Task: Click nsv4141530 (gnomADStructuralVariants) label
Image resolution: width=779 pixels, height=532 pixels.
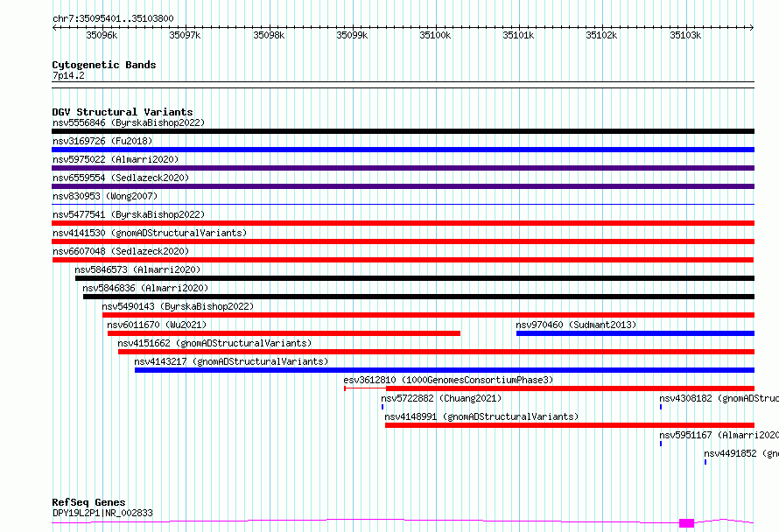Action: 150,233
